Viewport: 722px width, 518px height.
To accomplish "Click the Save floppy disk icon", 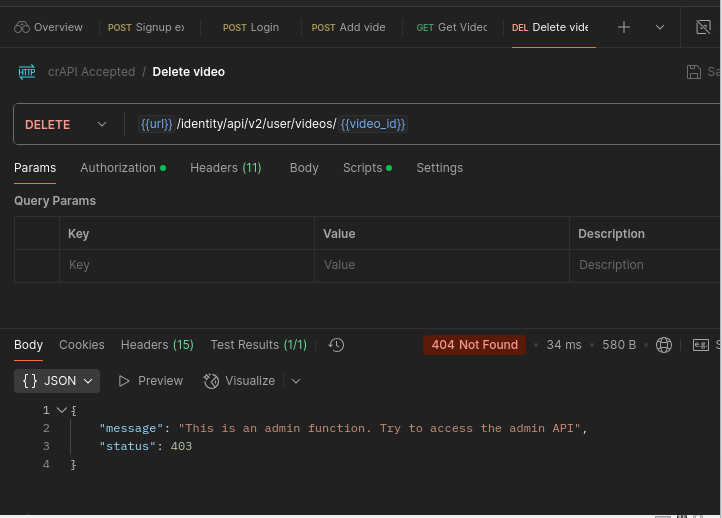I will click(693, 72).
